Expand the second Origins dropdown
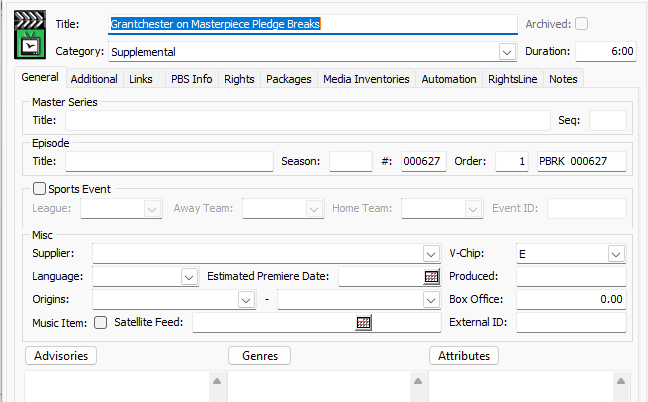Viewport: 648px width, 402px height. pos(431,300)
